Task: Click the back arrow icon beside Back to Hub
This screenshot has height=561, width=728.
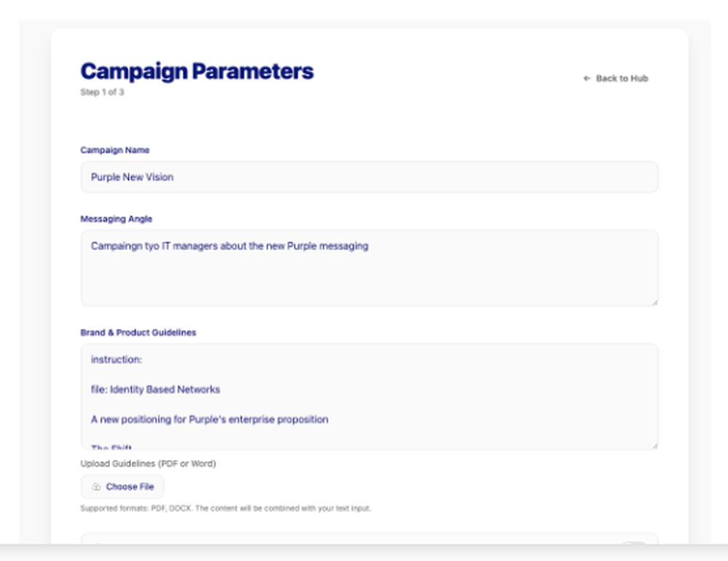Action: (587, 78)
